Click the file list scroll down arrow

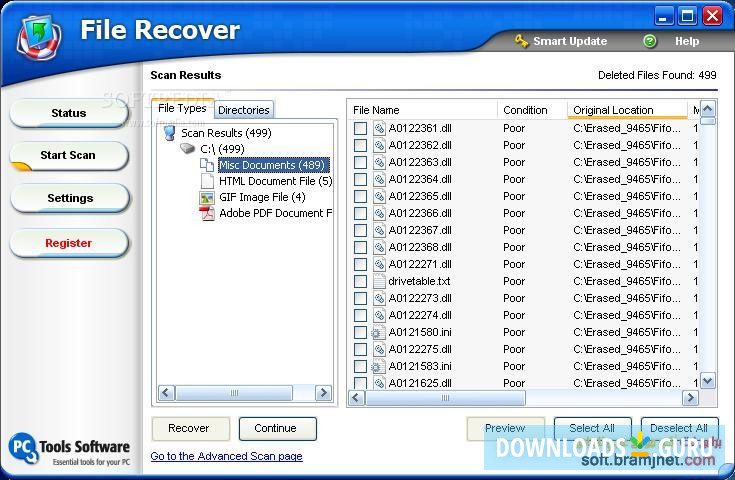click(707, 380)
